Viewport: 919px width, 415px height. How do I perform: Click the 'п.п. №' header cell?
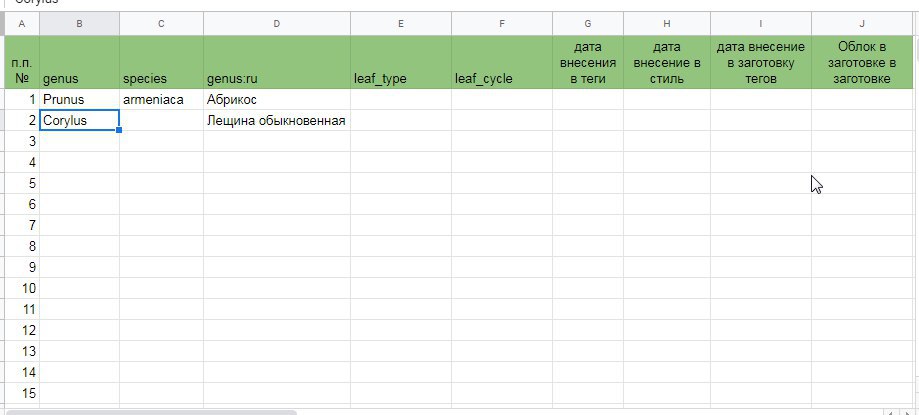click(22, 62)
